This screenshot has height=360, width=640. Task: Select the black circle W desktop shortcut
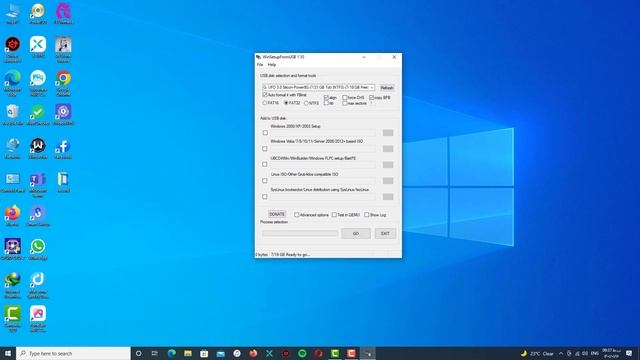pyautogui.click(x=38, y=149)
